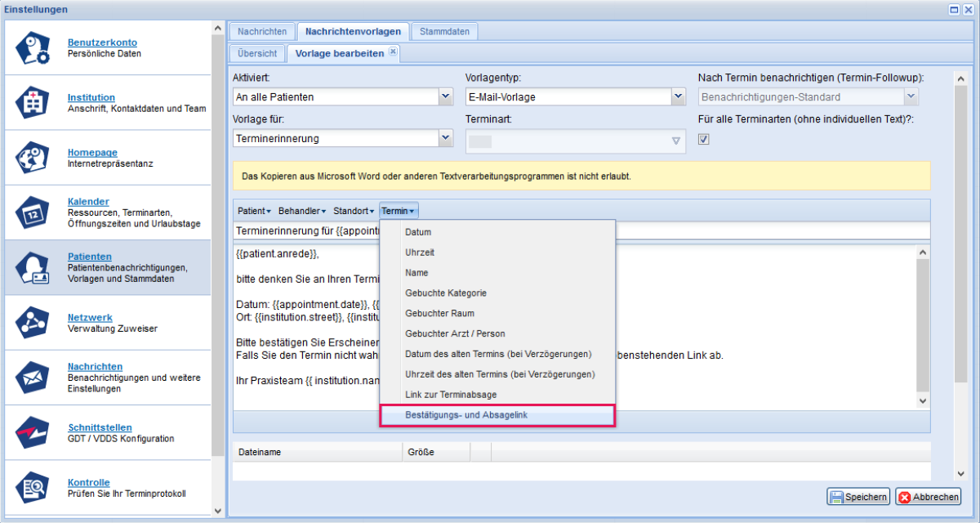Open the Vorlage für dropdown

click(445, 139)
